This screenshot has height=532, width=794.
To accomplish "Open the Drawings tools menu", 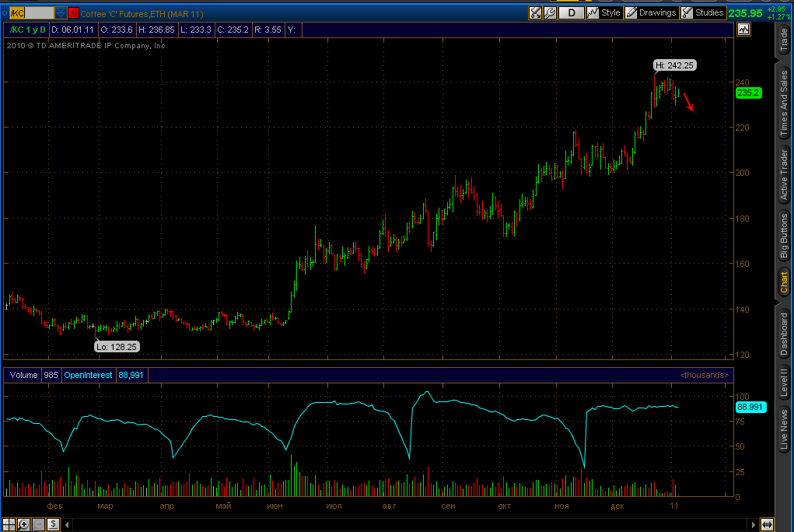I will click(x=651, y=12).
